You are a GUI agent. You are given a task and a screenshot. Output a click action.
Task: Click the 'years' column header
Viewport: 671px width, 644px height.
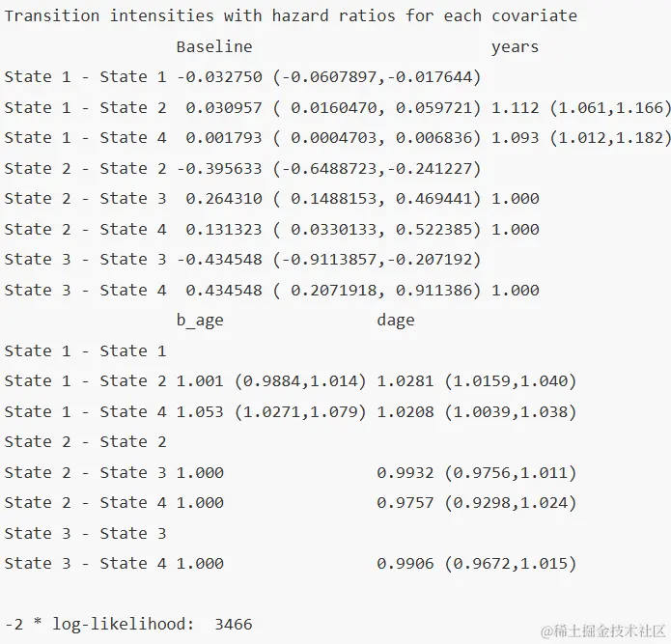(x=515, y=46)
